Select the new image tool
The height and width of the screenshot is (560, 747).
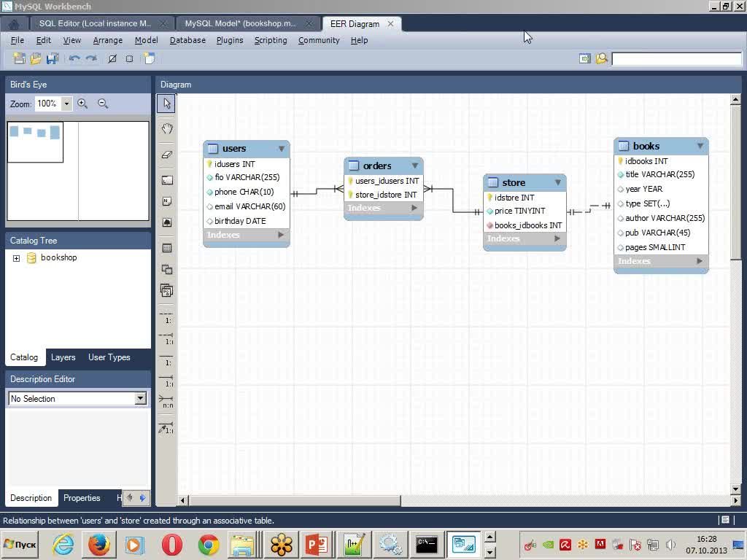point(167,222)
